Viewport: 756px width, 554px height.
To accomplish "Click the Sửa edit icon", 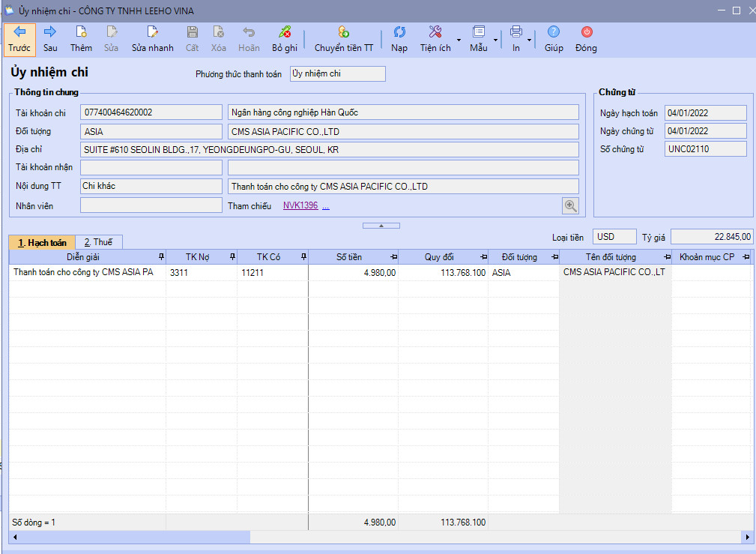I will coord(112,40).
